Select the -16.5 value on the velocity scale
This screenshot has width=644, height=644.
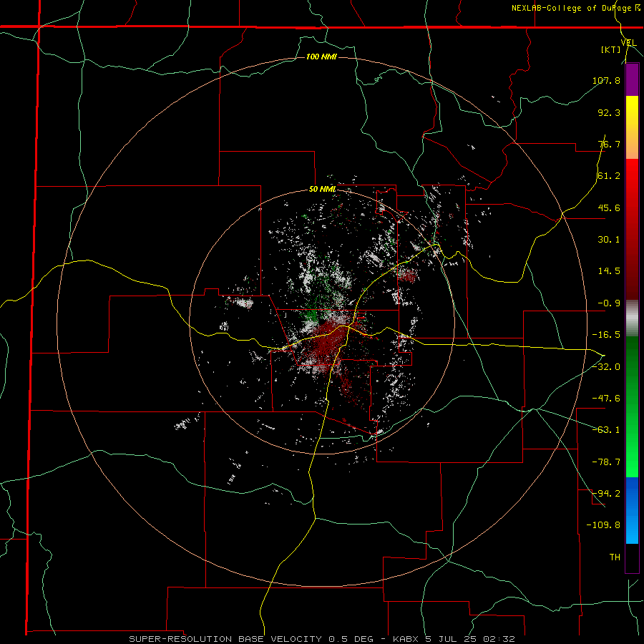click(x=606, y=335)
